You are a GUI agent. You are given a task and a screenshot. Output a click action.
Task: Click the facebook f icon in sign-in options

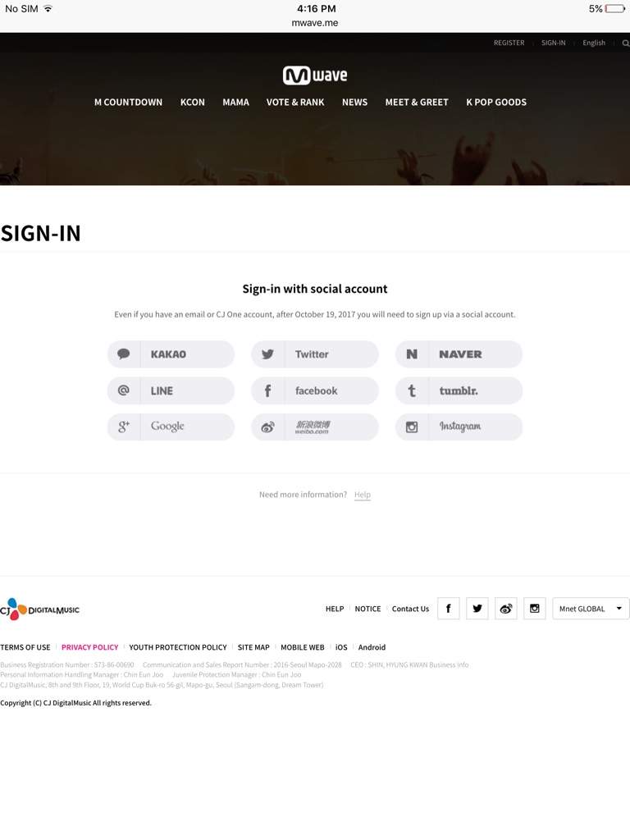tap(267, 390)
